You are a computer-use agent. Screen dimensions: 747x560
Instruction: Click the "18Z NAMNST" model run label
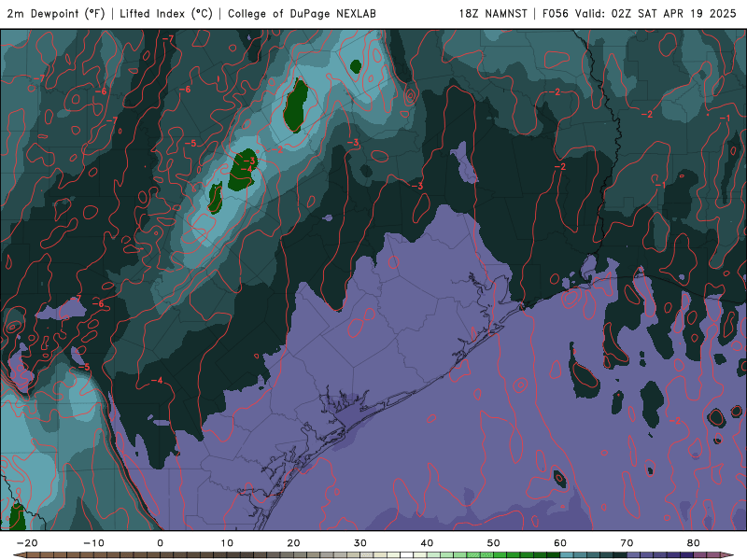pos(493,14)
